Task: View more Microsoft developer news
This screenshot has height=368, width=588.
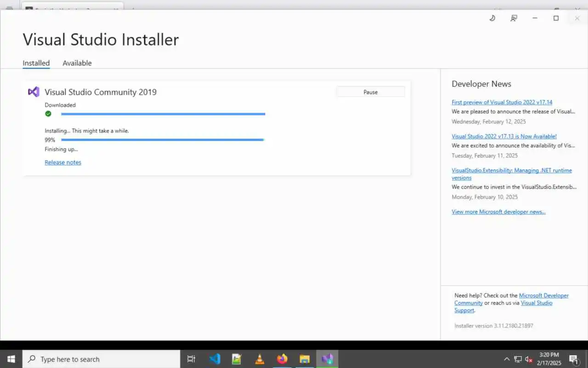Action: point(498,212)
